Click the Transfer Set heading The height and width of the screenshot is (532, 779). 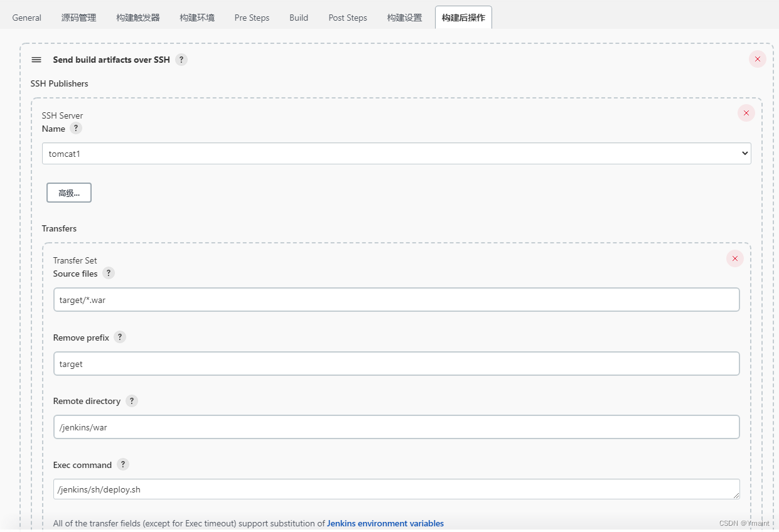coord(75,260)
